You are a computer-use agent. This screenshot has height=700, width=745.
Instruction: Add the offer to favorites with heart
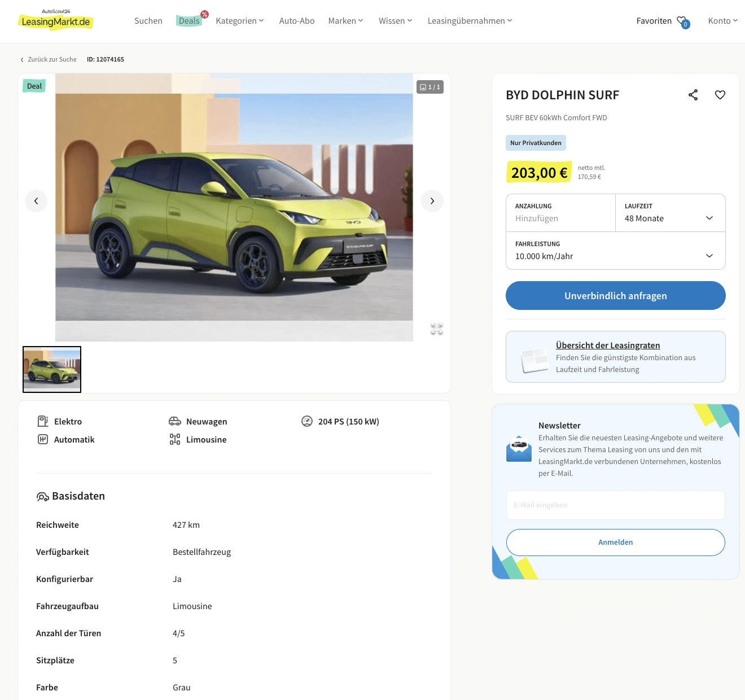pos(720,95)
